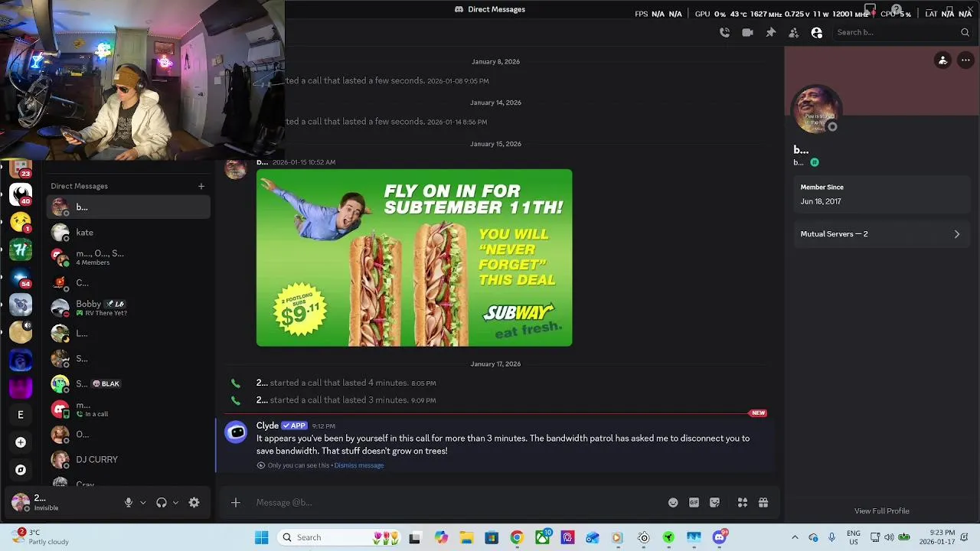Open the emoji picker in the message bar

click(x=673, y=503)
